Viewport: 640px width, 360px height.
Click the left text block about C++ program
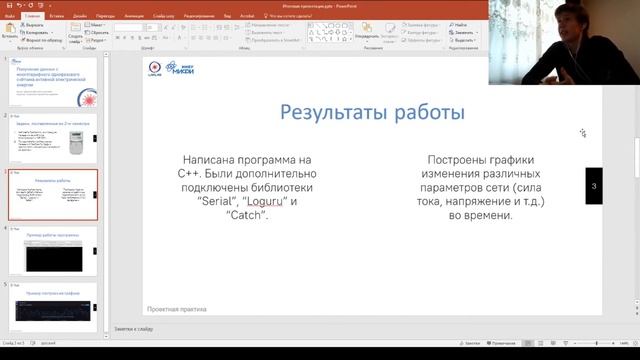point(247,187)
